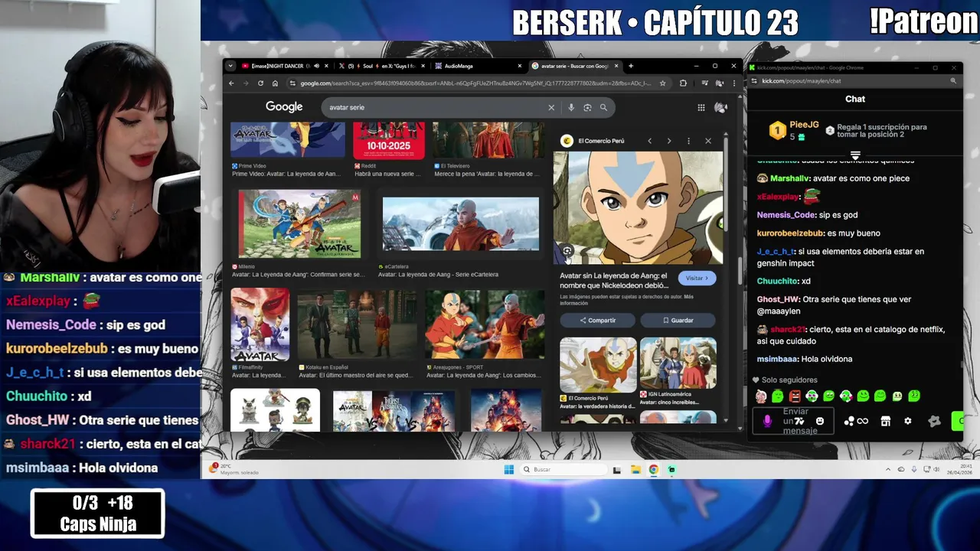Open Filmaffinity Avatar poster thumbnail
Image resolution: width=980 pixels, height=551 pixels.
(x=260, y=324)
